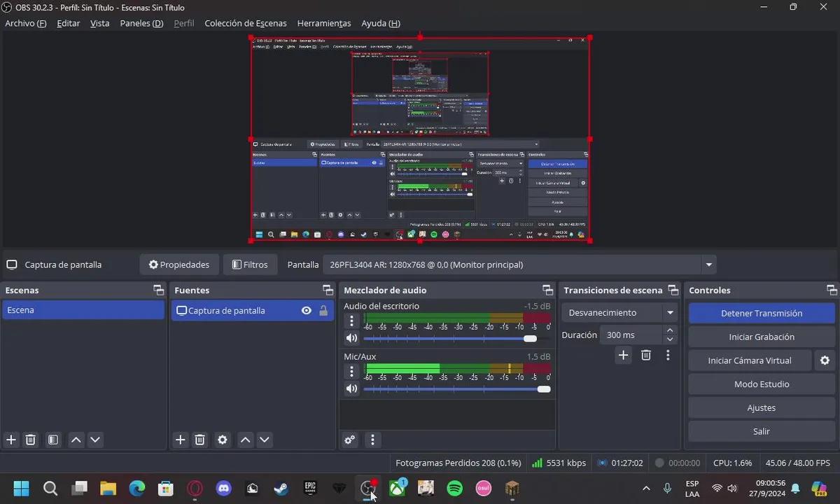Viewport: 840px width, 504px height.
Task: Open the Herramientas menu
Action: point(323,23)
